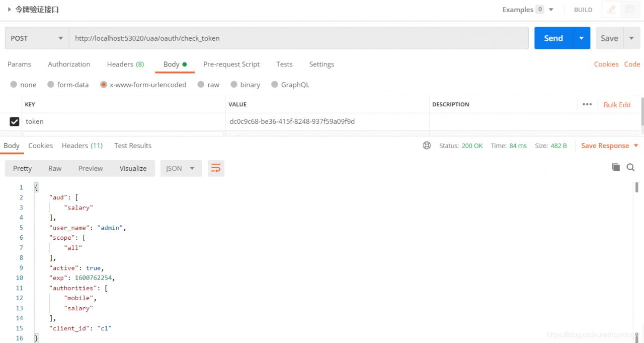Open the Cookies link at right

coord(606,64)
